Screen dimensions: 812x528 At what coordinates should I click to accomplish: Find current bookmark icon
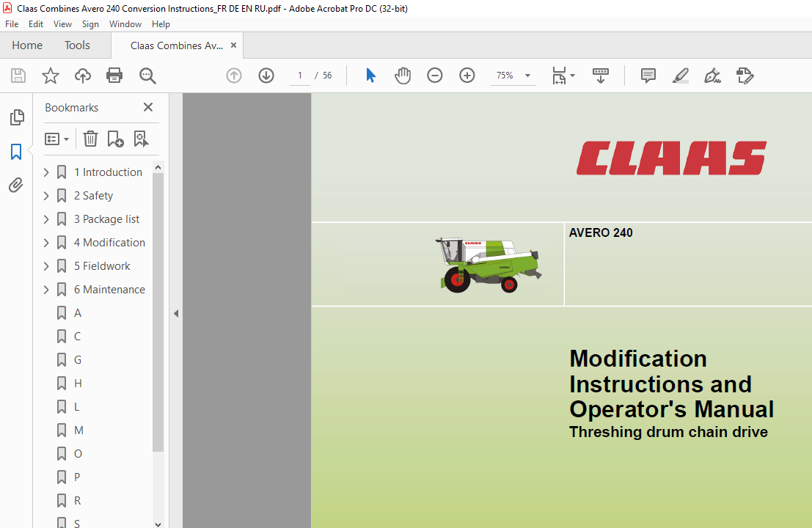[x=141, y=139]
